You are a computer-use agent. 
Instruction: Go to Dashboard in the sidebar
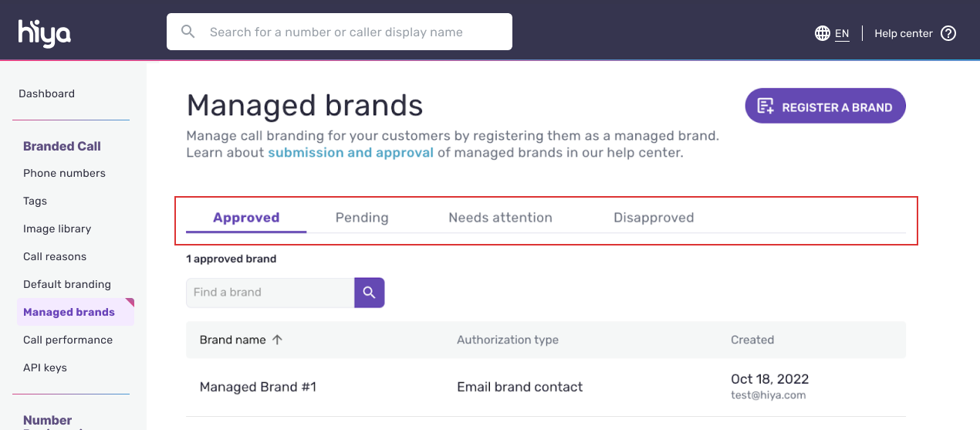pos(46,93)
